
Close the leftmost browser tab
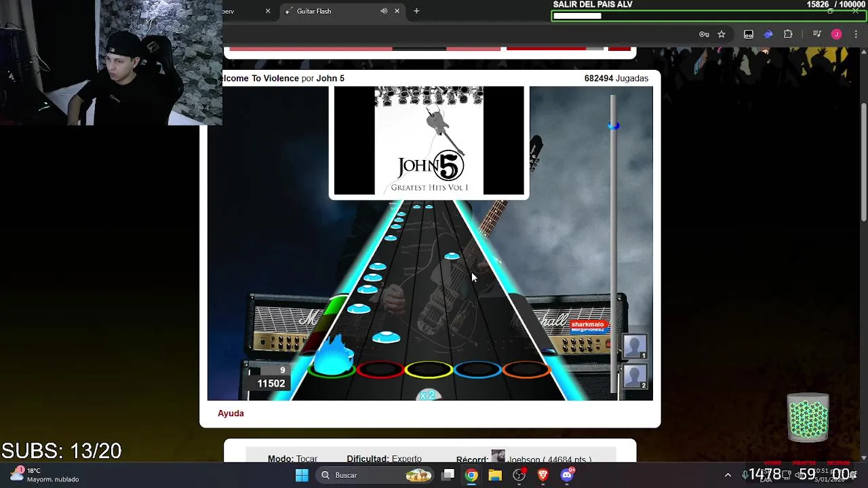pos(268,11)
